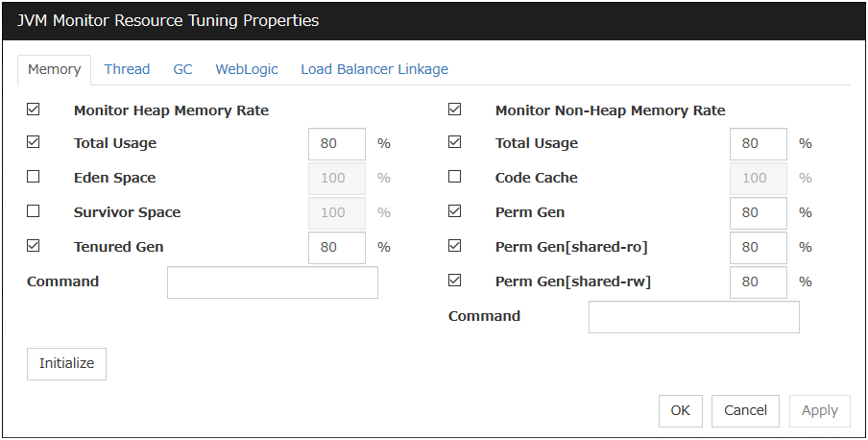Enable Survivor Space checkbox
The width and height of the screenshot is (868, 440).
(34, 211)
